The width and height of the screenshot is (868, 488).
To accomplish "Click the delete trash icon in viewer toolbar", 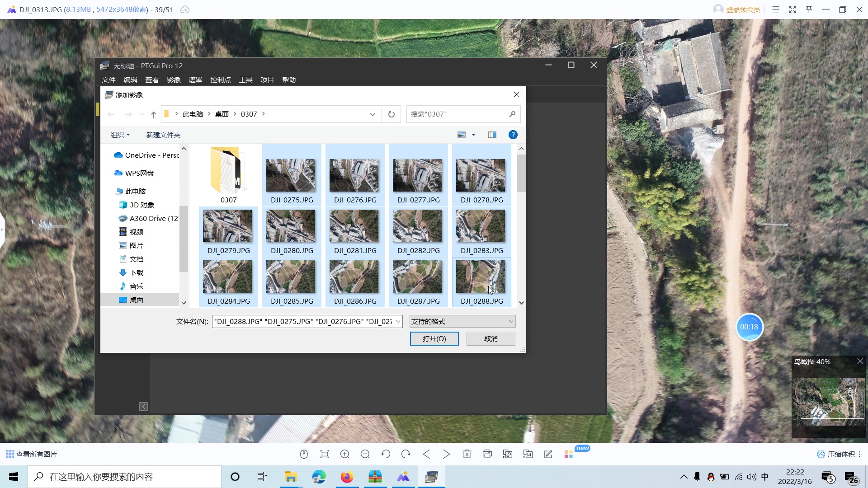I will [467, 454].
